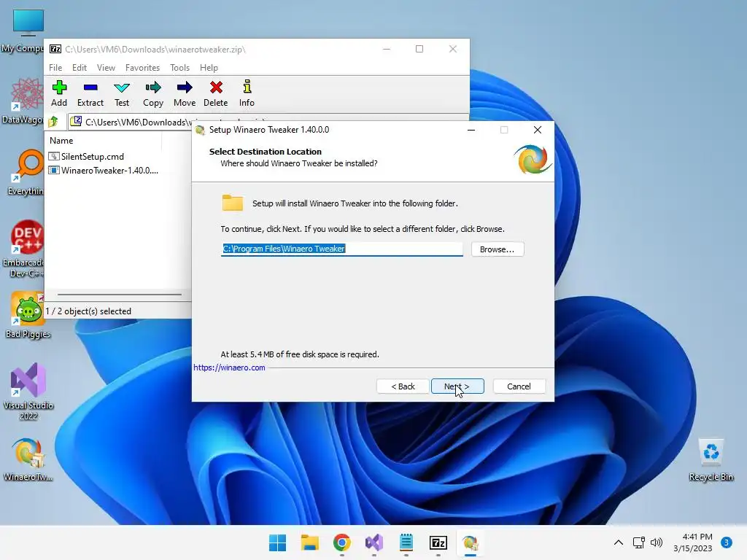Screen dimensions: 747x560
Task: Switch to 7-Zip from the taskbar
Action: [x=438, y=542]
